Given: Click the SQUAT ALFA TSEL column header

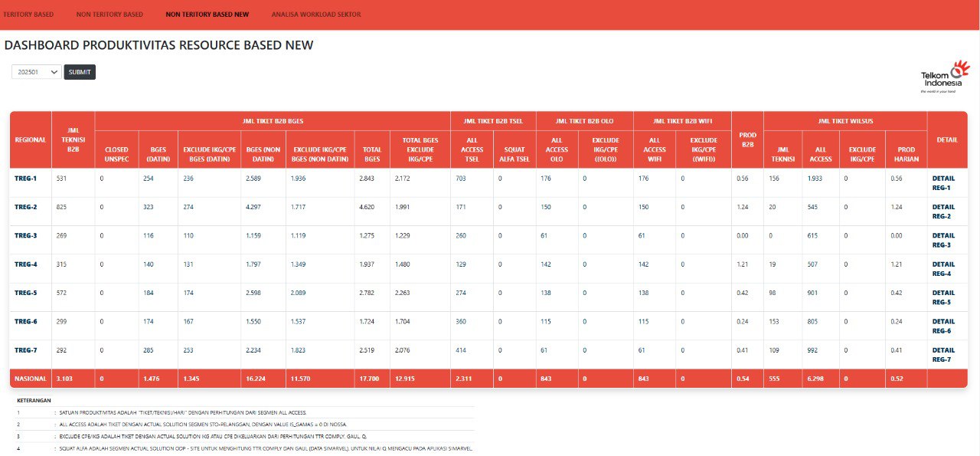Looking at the screenshot, I should click(x=514, y=154).
